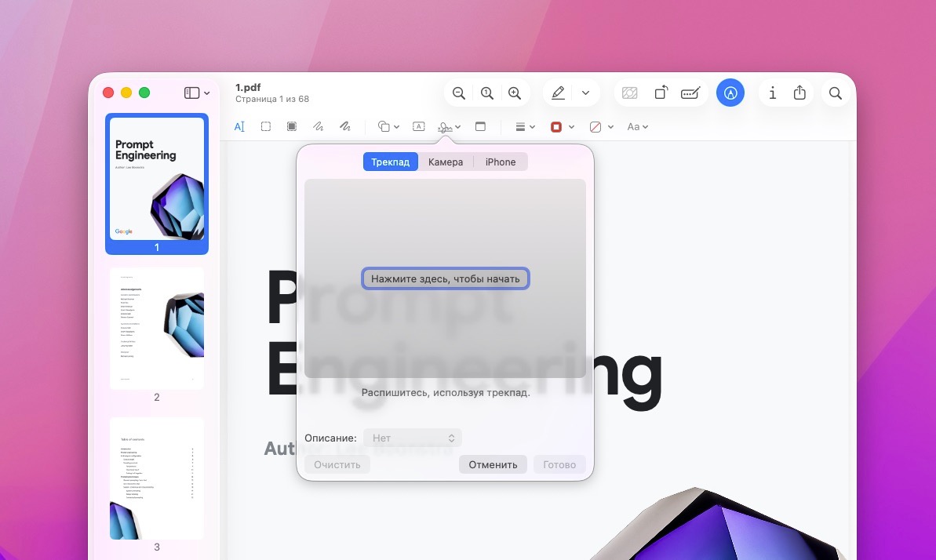
Task: Open the Sign signature menu
Action: [449, 126]
